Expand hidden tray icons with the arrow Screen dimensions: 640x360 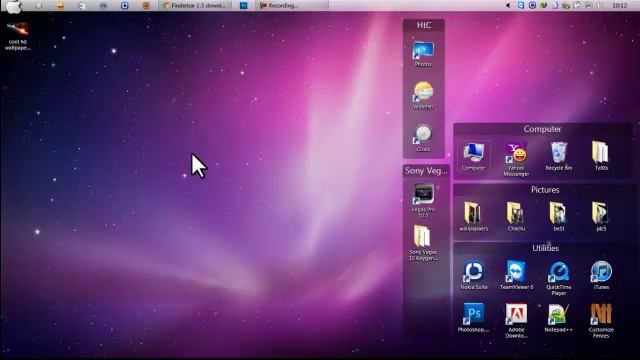pos(508,5)
